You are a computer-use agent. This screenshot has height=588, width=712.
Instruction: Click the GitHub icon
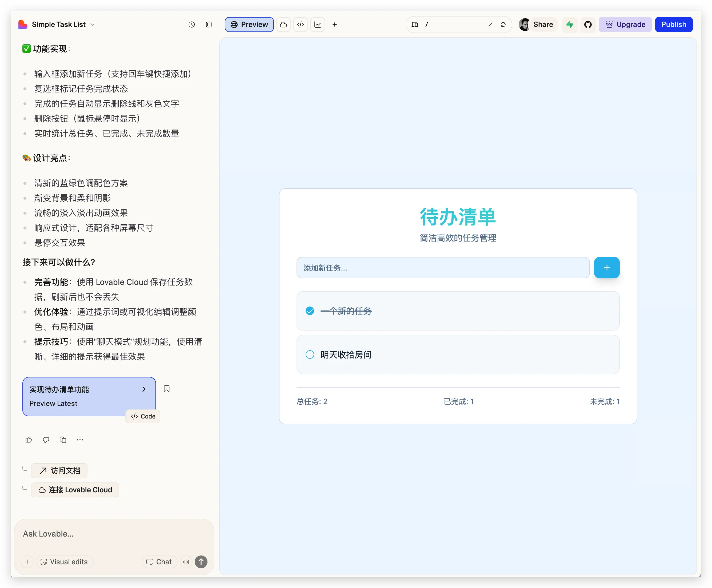(x=588, y=24)
